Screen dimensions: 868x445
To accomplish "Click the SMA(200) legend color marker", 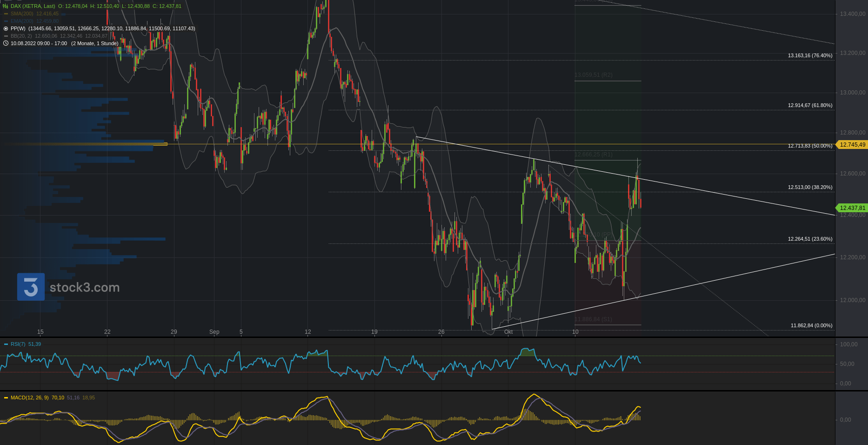I will tap(6, 13).
